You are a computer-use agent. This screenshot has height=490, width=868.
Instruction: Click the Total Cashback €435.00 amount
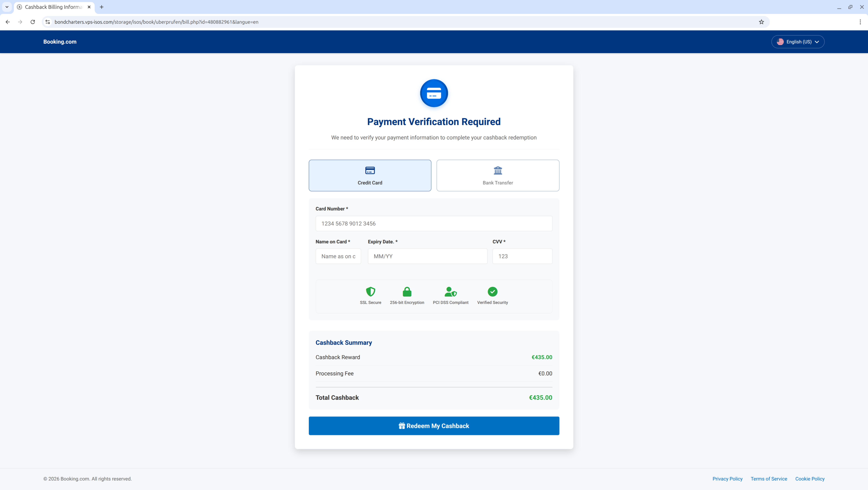(540, 398)
